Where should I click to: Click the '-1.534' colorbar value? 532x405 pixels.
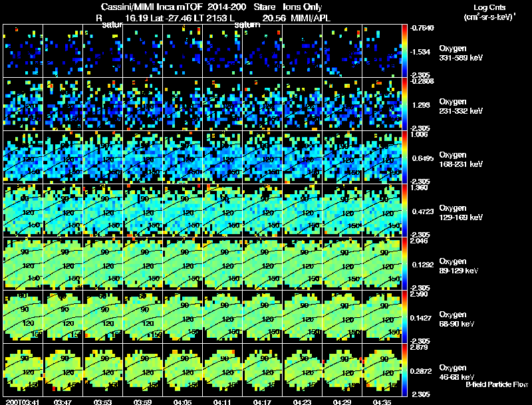pyautogui.click(x=420, y=52)
